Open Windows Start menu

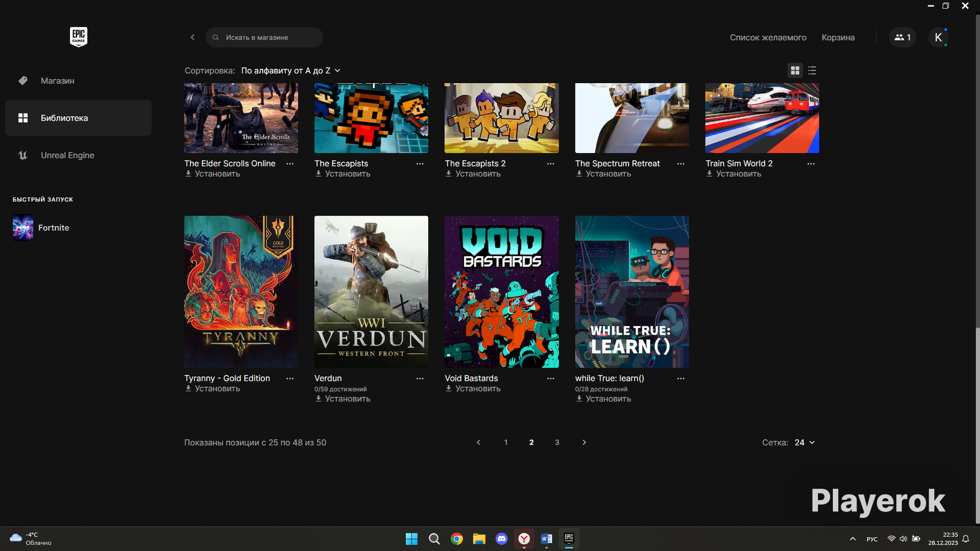pos(412,539)
